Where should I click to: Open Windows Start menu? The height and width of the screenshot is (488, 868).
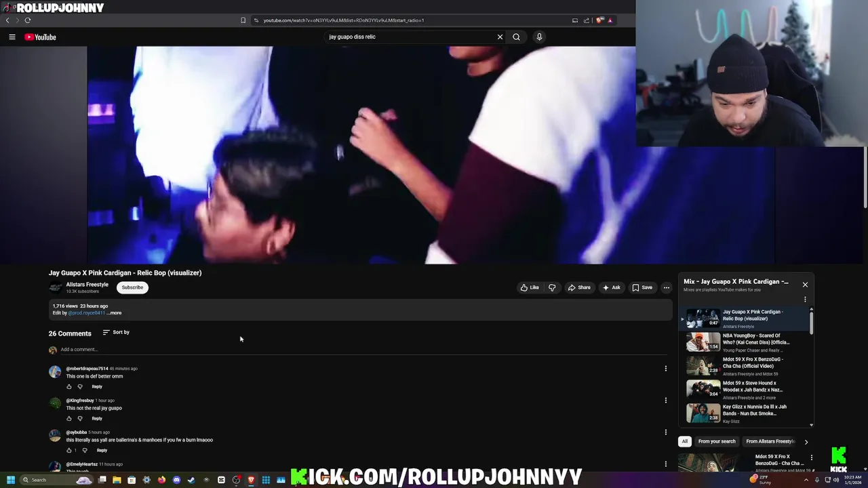(11, 480)
